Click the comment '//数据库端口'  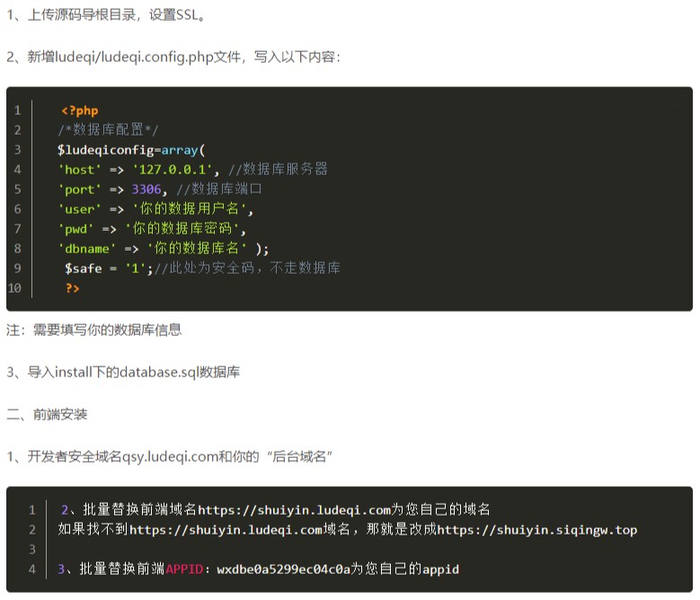[x=219, y=189]
